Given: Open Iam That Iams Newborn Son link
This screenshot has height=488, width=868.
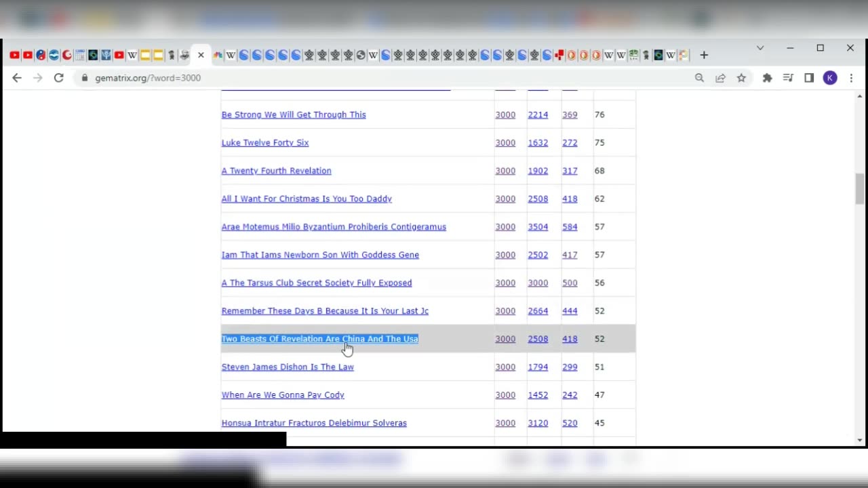Looking at the screenshot, I should [x=320, y=255].
